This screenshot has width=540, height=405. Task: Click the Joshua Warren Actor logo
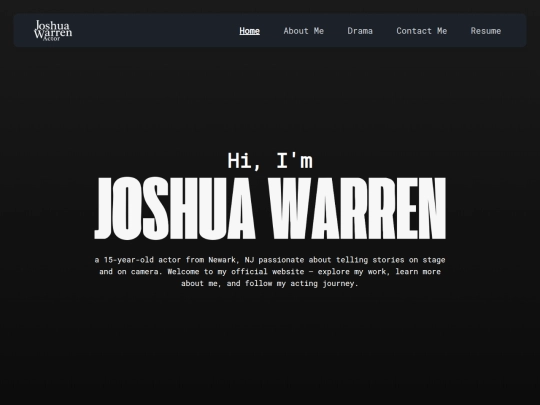pyautogui.click(x=53, y=31)
